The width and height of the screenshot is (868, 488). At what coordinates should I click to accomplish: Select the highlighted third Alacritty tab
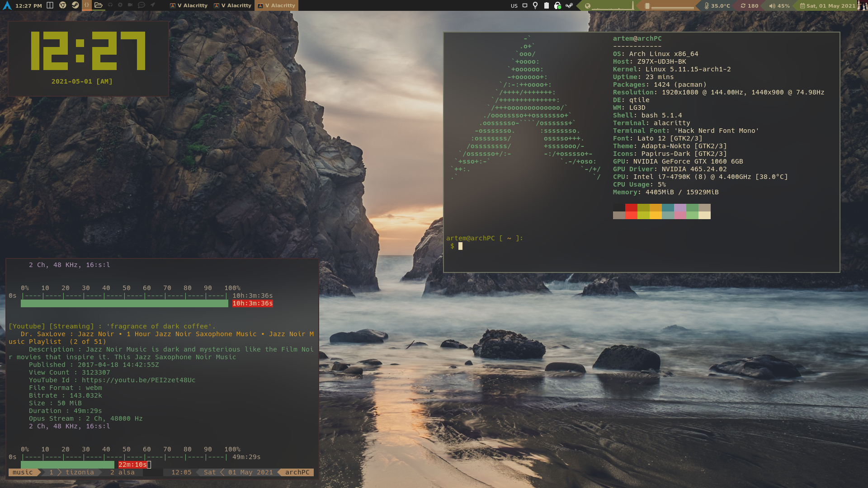point(276,5)
